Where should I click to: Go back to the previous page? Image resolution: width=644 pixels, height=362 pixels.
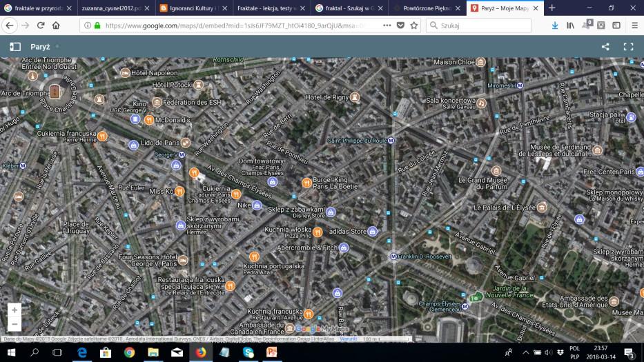click(10, 26)
